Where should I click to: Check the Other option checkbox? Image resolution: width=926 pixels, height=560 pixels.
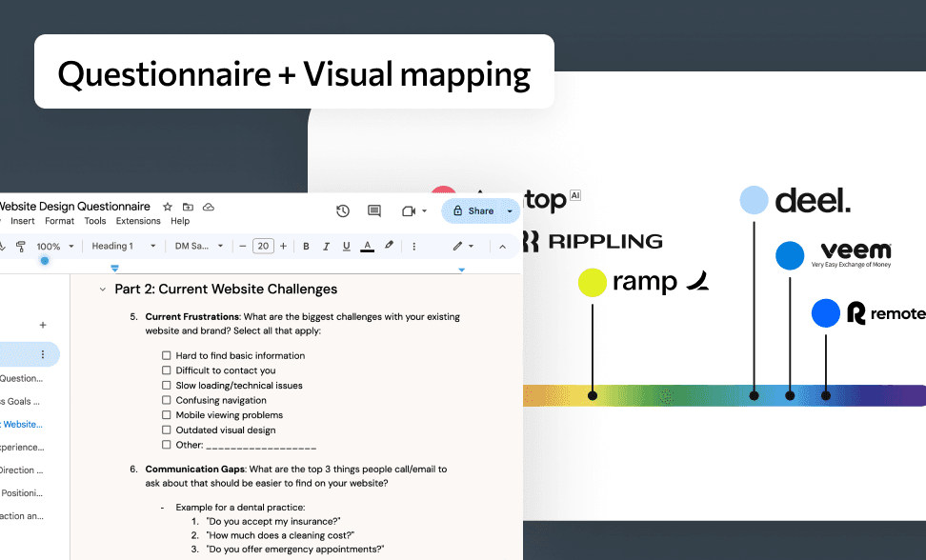coord(167,445)
